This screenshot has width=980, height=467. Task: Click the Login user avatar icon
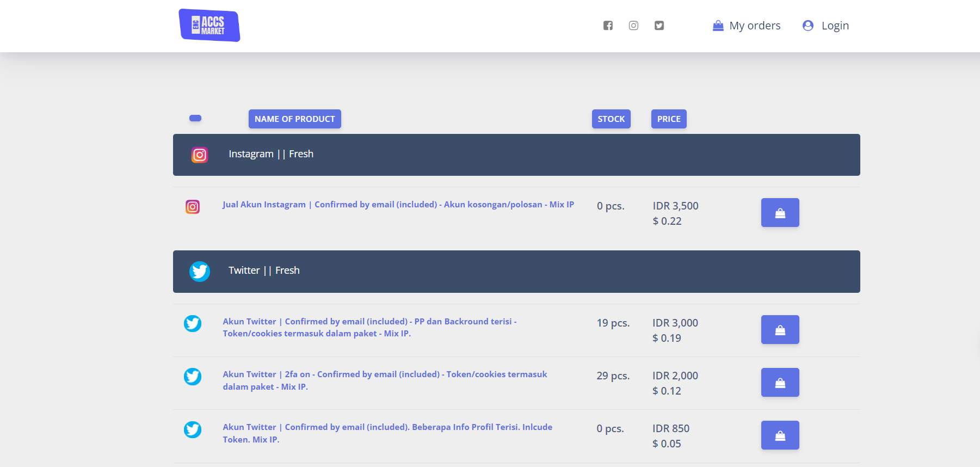click(x=808, y=26)
